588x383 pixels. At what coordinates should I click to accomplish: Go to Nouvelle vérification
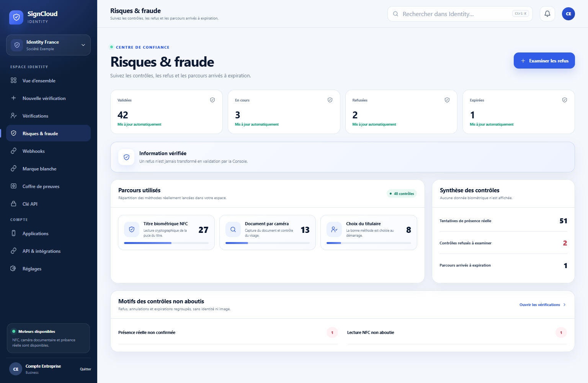pyautogui.click(x=48, y=98)
